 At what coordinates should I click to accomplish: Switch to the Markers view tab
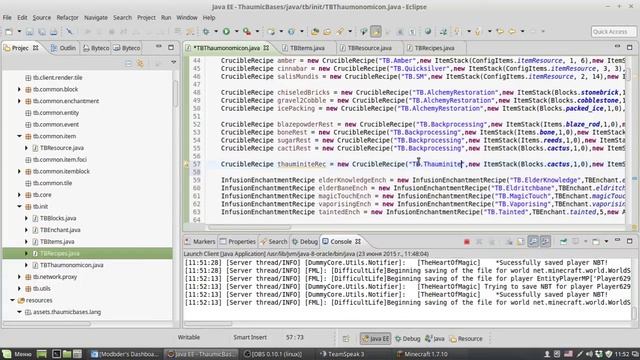pos(200,242)
